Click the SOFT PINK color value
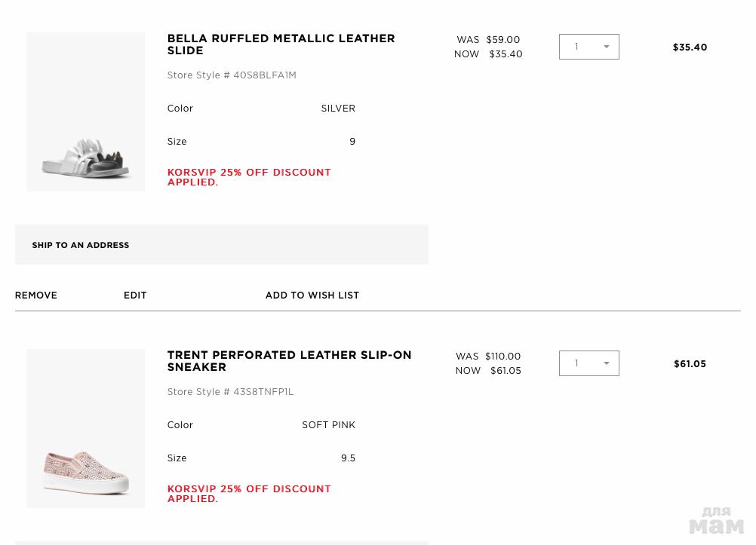This screenshot has width=756, height=545. click(328, 425)
